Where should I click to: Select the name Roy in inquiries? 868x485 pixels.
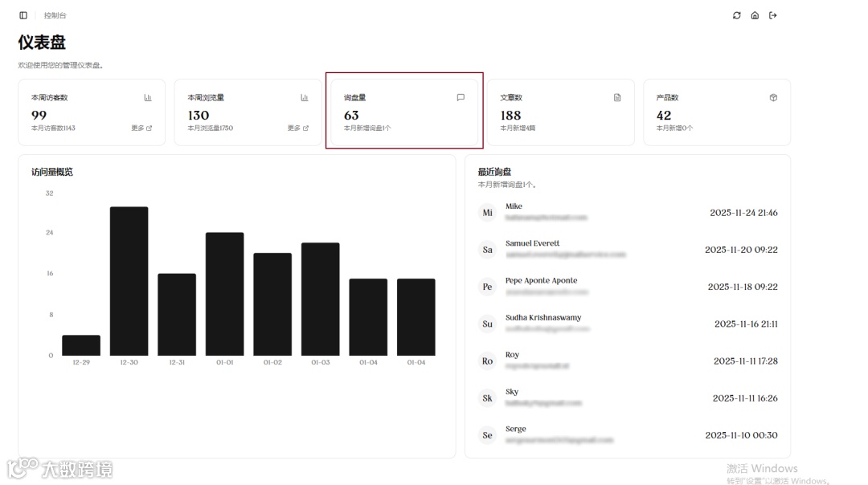pyautogui.click(x=512, y=354)
